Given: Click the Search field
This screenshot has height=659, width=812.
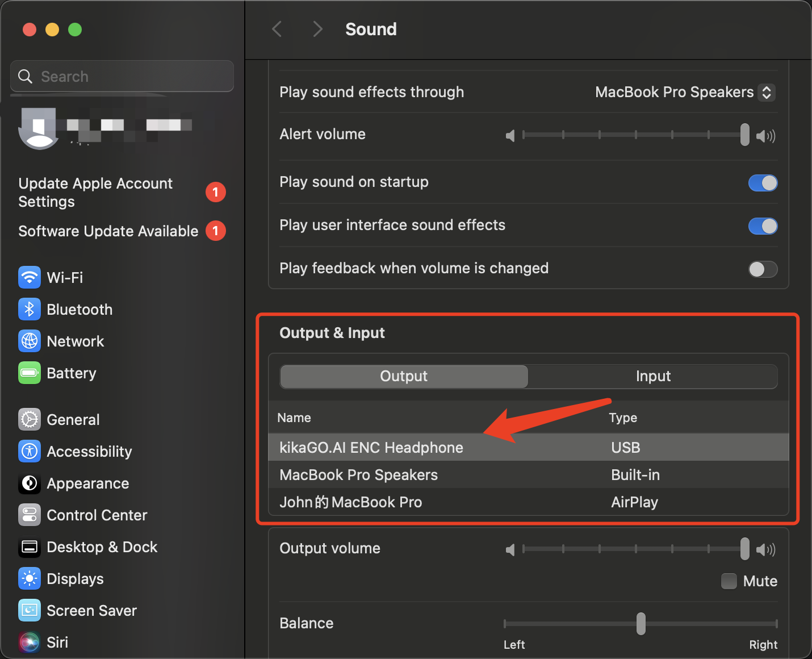Looking at the screenshot, I should 122,77.
